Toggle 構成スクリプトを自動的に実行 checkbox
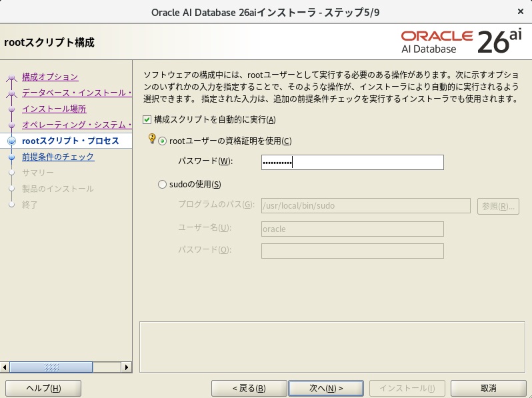532x398 pixels. click(147, 120)
